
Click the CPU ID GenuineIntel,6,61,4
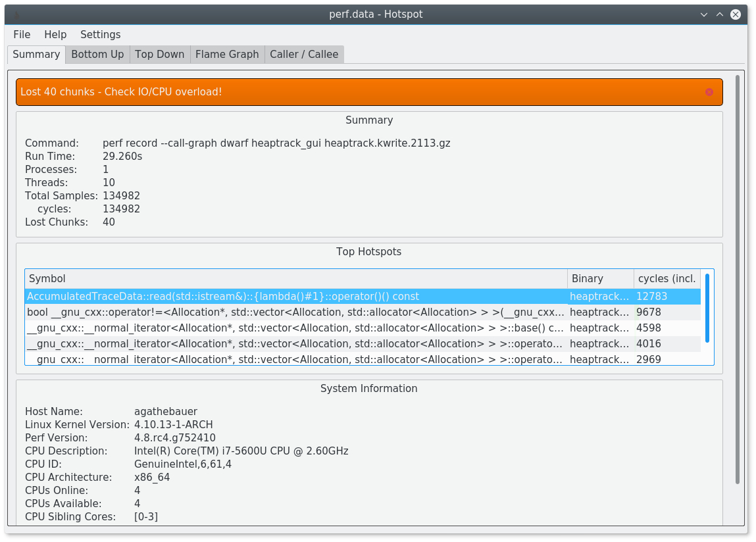pos(183,464)
